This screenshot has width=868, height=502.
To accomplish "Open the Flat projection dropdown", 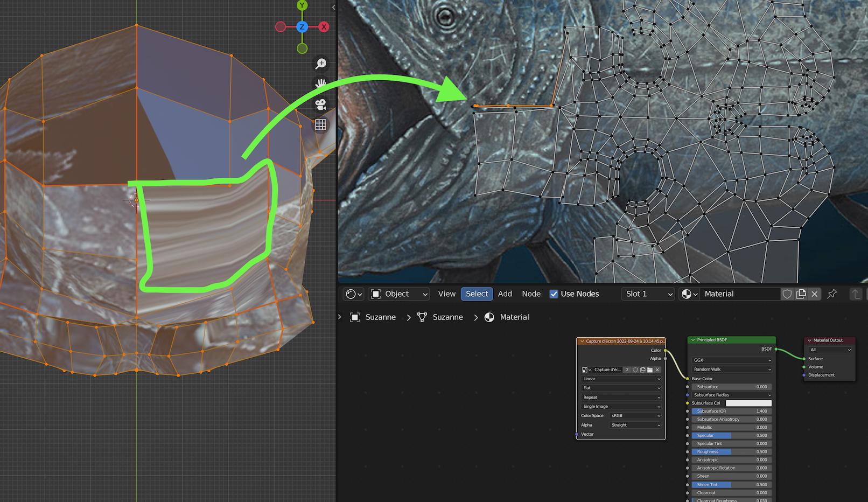I will [x=621, y=388].
